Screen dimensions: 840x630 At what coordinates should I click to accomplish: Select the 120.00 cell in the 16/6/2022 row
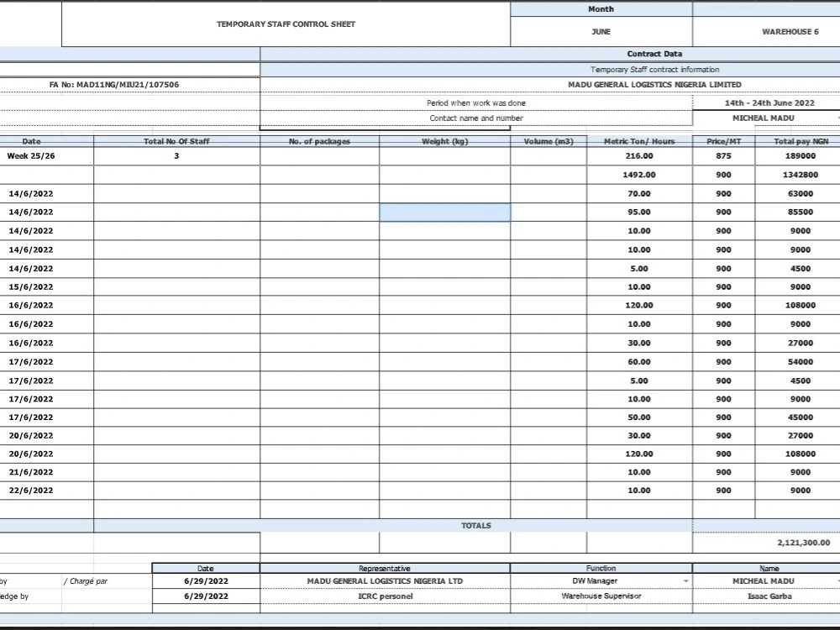tap(639, 306)
